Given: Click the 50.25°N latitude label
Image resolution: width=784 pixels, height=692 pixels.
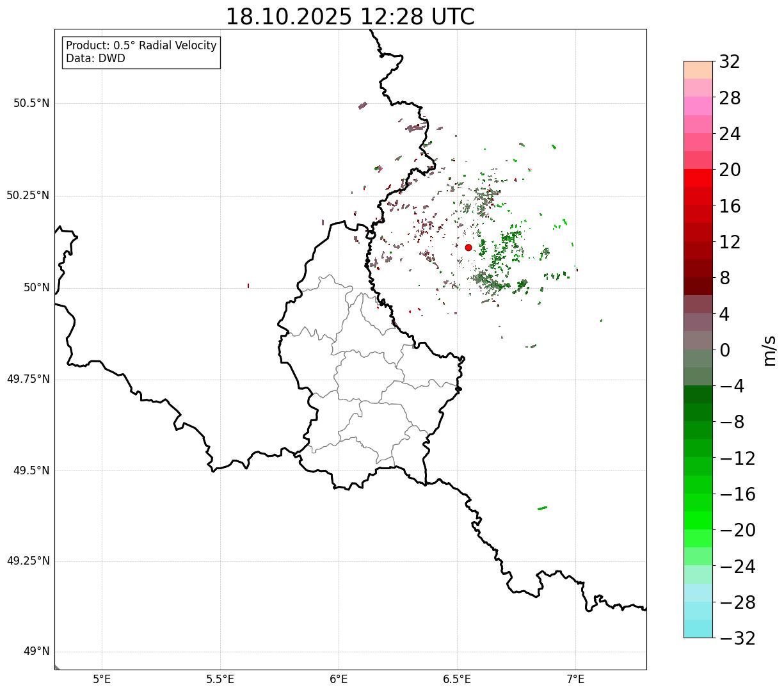Looking at the screenshot, I should point(28,195).
